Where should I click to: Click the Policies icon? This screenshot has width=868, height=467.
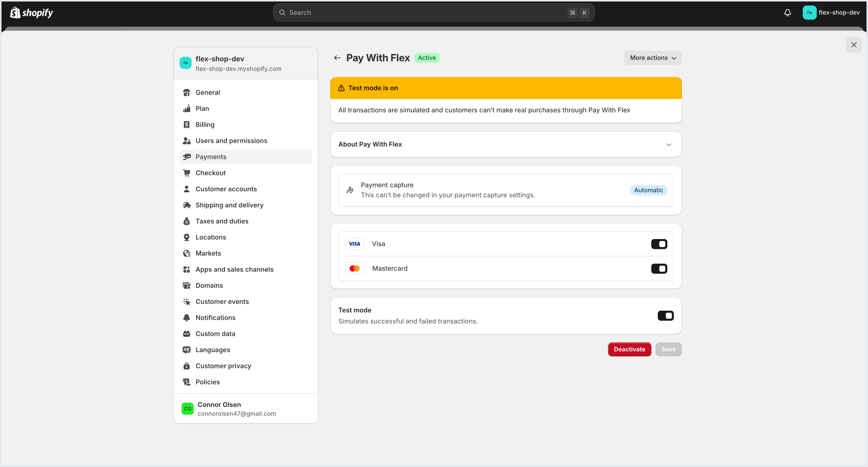[x=186, y=382]
